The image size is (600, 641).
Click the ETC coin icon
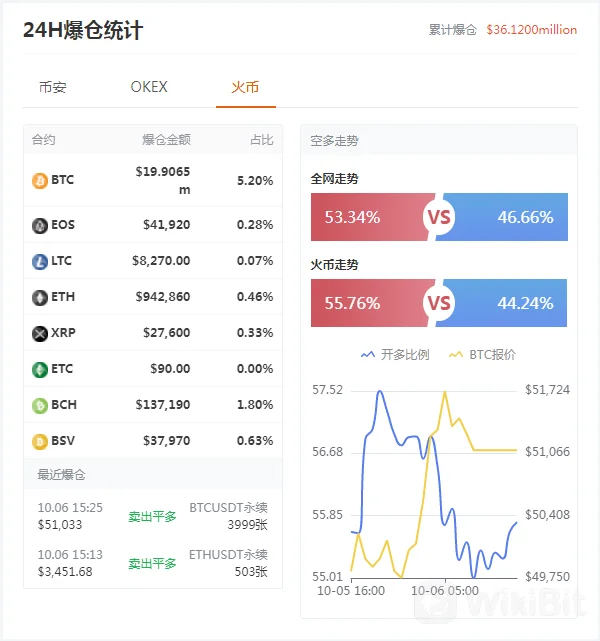pos(40,369)
